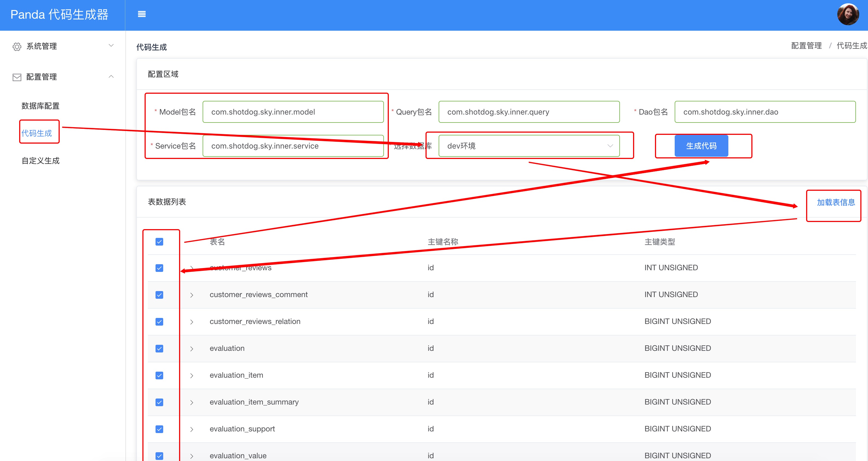This screenshot has width=868, height=461.
Task: Click the 生成代码 button
Action: click(701, 146)
